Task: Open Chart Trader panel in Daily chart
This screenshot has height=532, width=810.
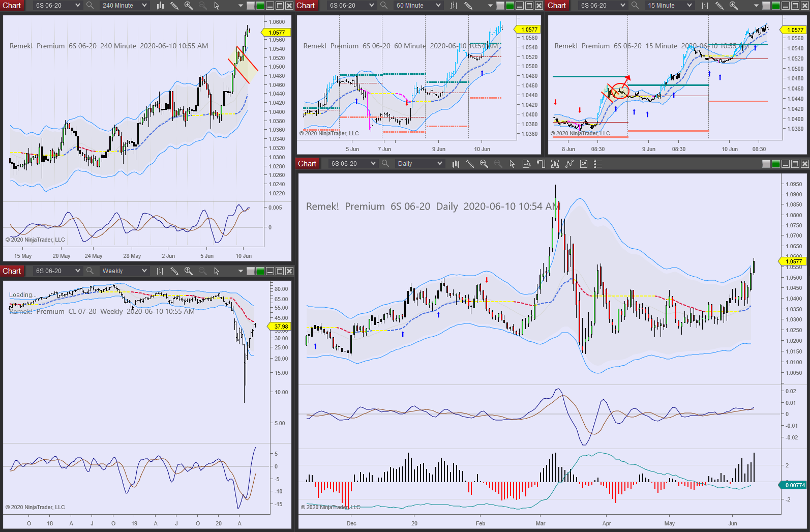Action: coord(541,164)
